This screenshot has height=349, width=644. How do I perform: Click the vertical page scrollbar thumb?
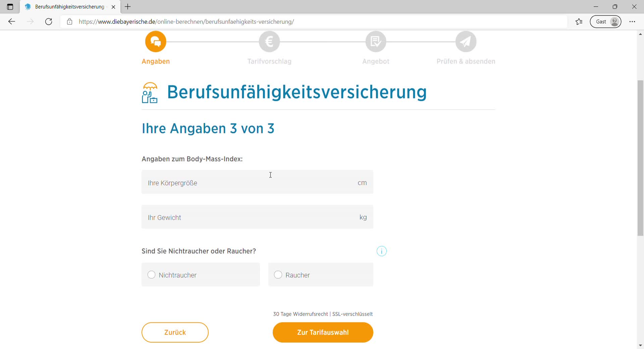[x=640, y=158]
